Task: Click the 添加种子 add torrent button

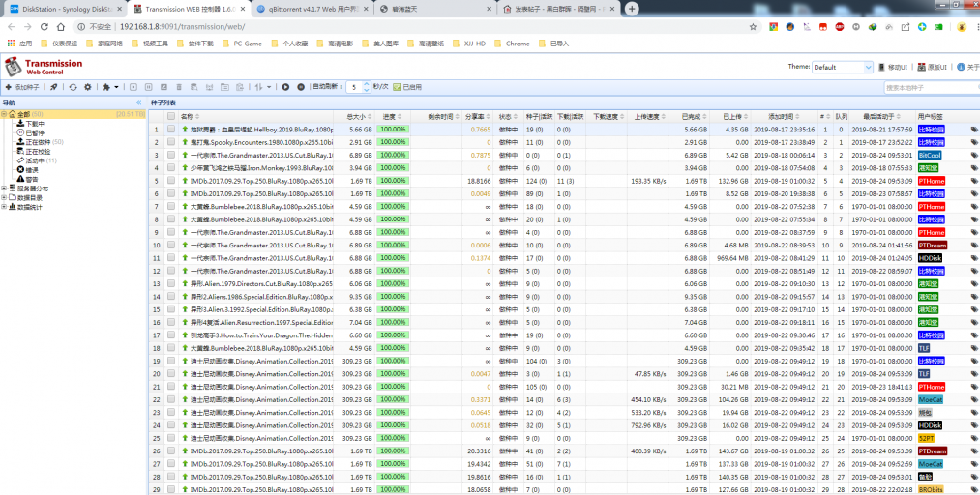Action: tap(22, 87)
